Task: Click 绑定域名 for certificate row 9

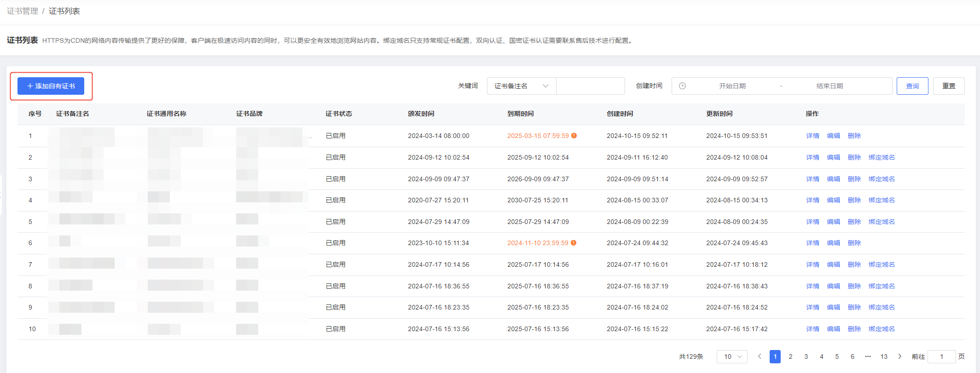Action: (882, 307)
